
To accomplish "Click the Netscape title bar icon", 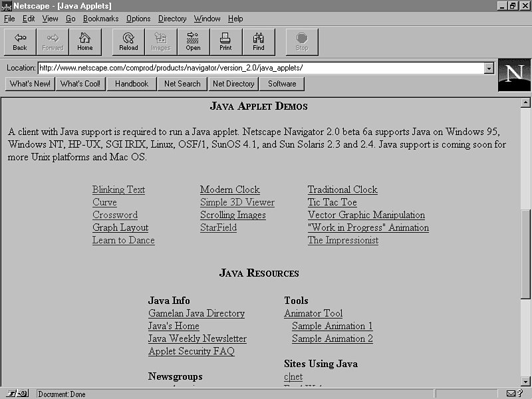I will [x=7, y=6].
